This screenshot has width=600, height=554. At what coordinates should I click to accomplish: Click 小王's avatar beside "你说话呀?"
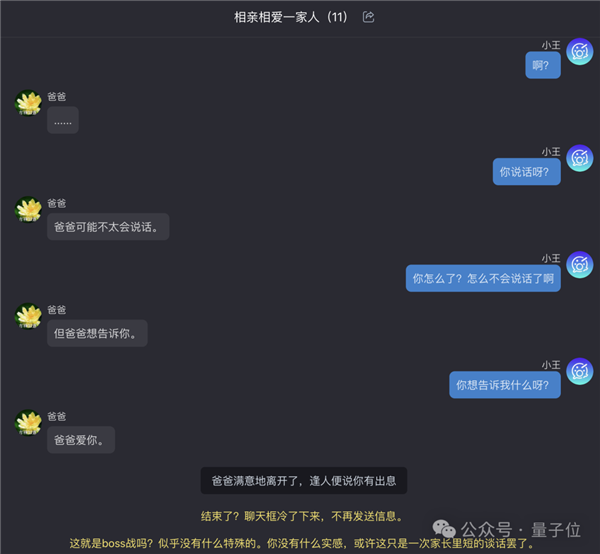click(580, 158)
